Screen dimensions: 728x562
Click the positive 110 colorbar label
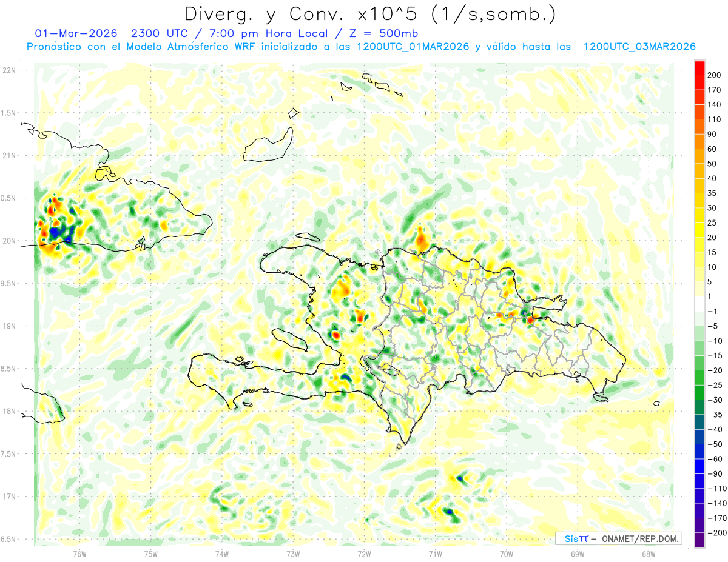pos(715,119)
